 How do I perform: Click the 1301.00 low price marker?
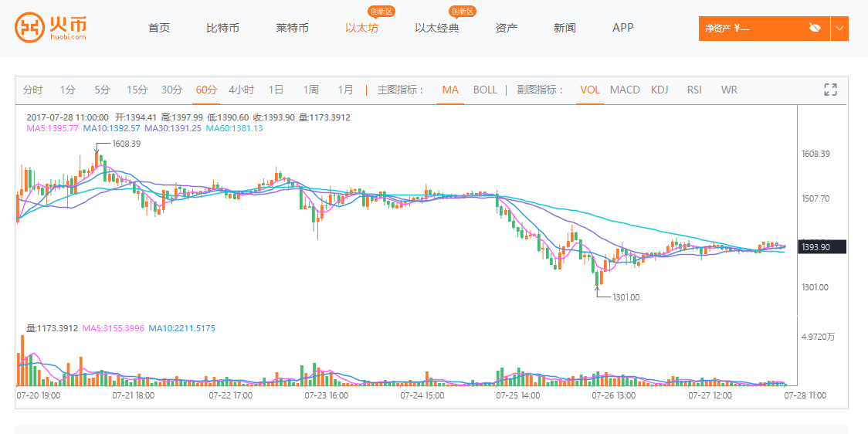click(626, 297)
